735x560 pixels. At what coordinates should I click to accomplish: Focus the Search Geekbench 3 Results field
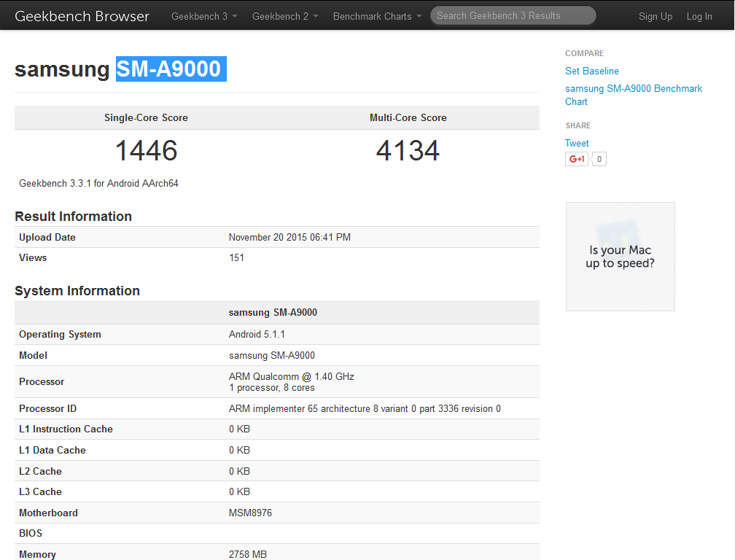(513, 15)
